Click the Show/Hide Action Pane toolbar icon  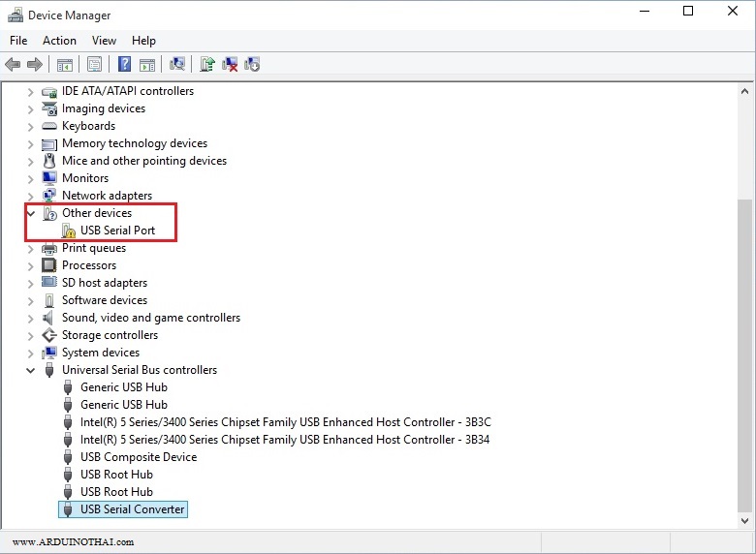point(147,64)
